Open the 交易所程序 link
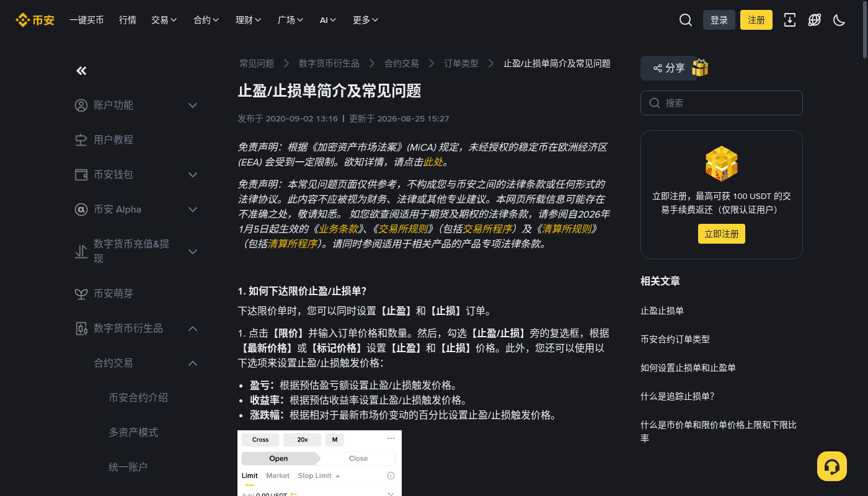The image size is (868, 496). pos(487,229)
